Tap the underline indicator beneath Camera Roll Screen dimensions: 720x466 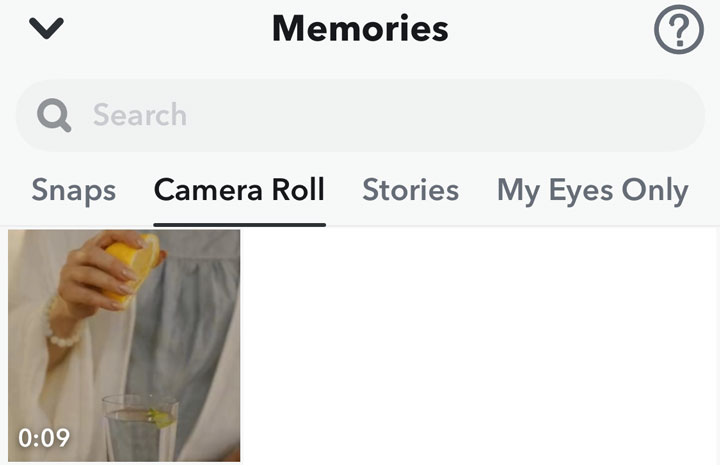[x=240, y=225]
